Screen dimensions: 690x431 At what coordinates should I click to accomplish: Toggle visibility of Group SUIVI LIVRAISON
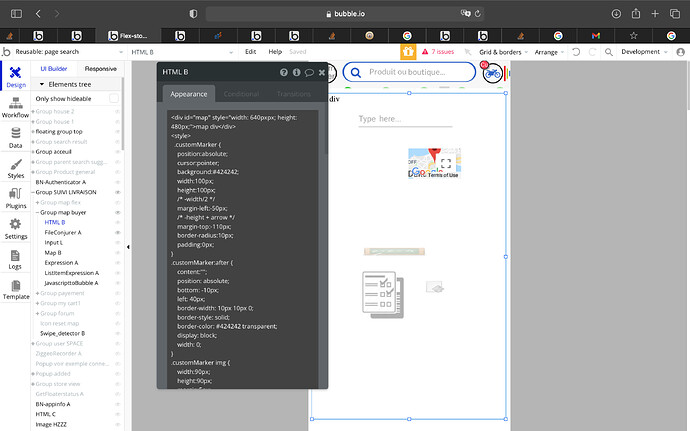(x=117, y=192)
